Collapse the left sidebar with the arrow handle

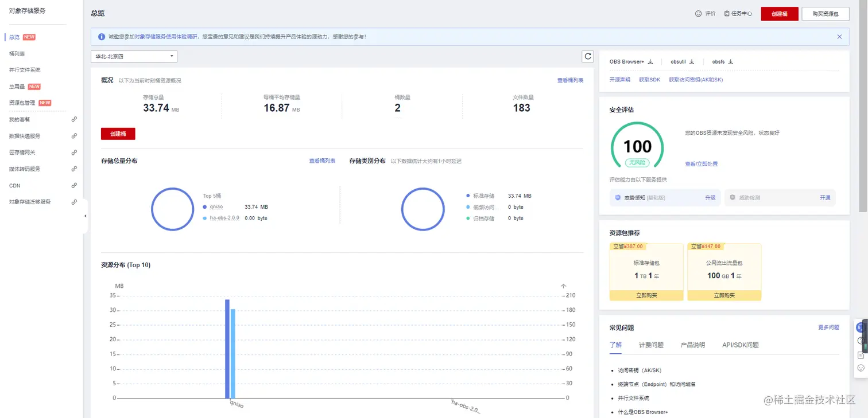pyautogui.click(x=86, y=216)
